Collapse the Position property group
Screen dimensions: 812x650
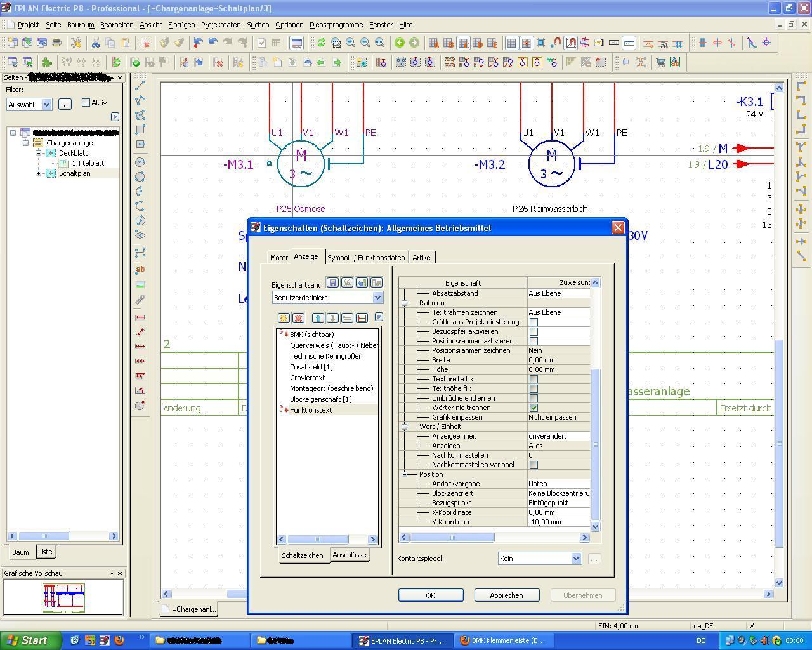[404, 474]
